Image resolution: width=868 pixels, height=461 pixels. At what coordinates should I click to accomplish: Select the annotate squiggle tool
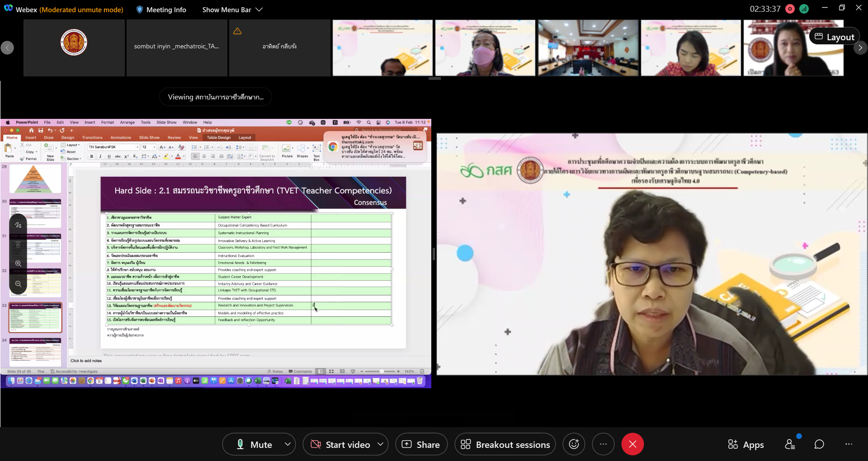coord(18,225)
